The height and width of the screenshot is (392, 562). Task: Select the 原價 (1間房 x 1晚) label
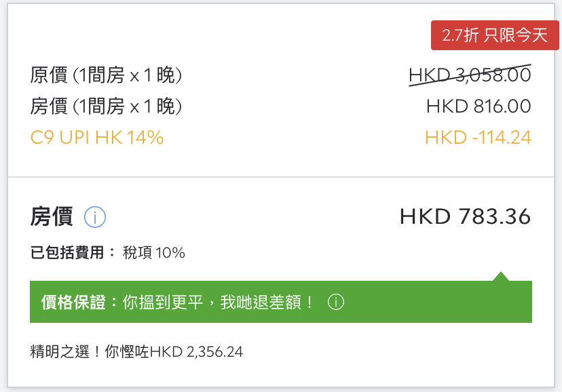coord(107,75)
